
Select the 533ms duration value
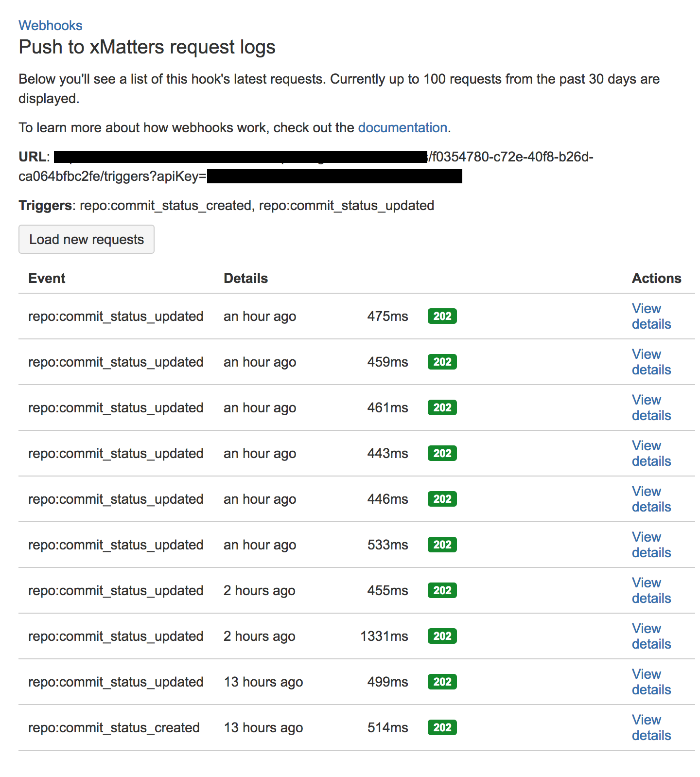tap(387, 545)
